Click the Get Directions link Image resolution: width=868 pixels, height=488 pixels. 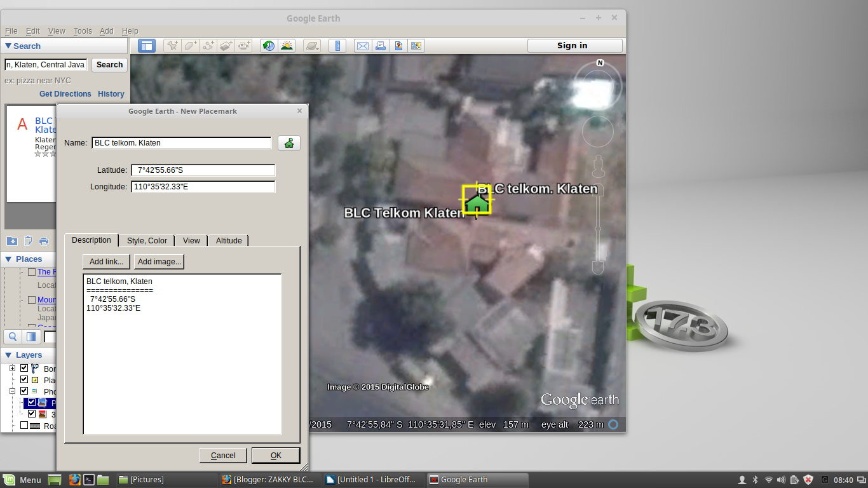coord(65,94)
